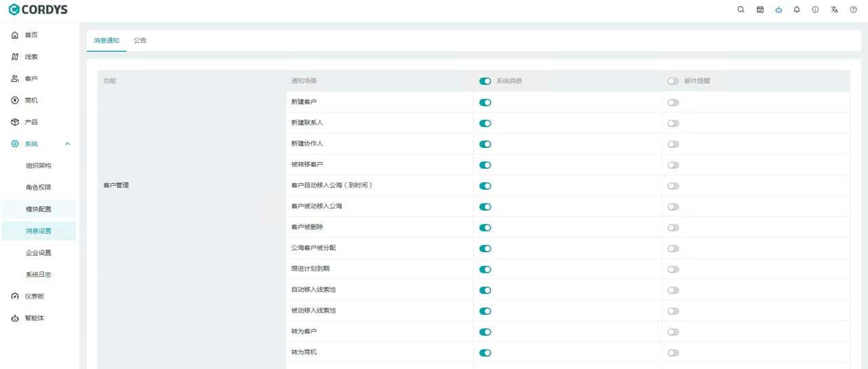Enable email reminder for 自动移入线索池

pos(673,290)
